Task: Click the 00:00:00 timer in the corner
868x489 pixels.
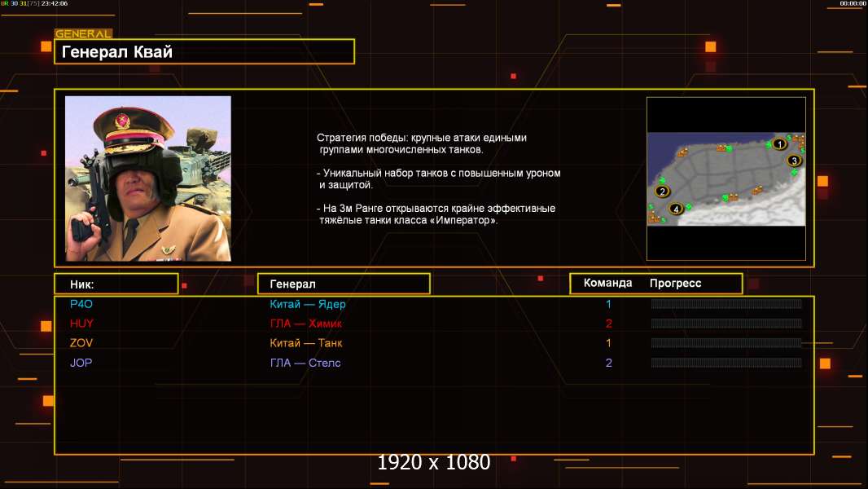Action: [x=853, y=3]
